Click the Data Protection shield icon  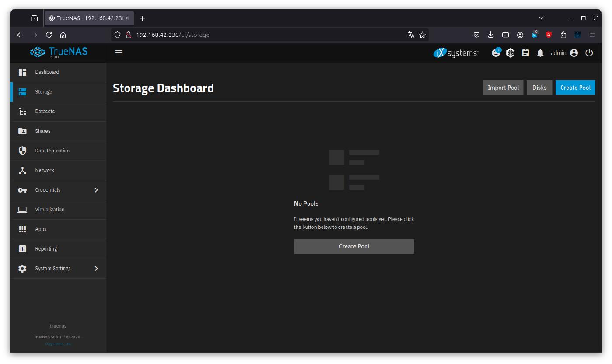tap(22, 150)
